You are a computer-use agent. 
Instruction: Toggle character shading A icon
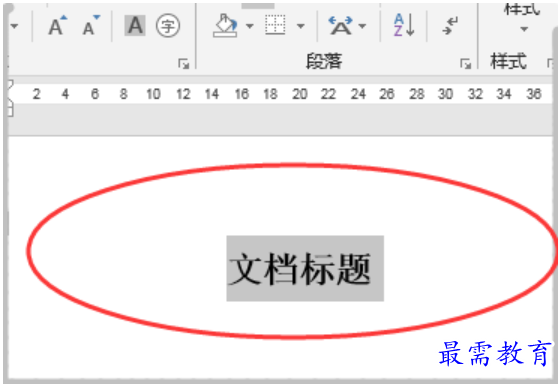tap(135, 26)
